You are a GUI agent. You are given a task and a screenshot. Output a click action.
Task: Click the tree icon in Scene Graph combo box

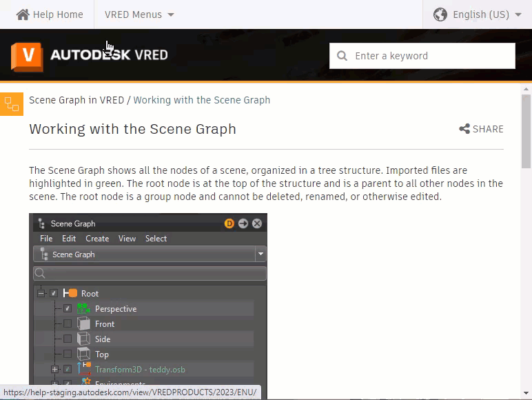[44, 254]
